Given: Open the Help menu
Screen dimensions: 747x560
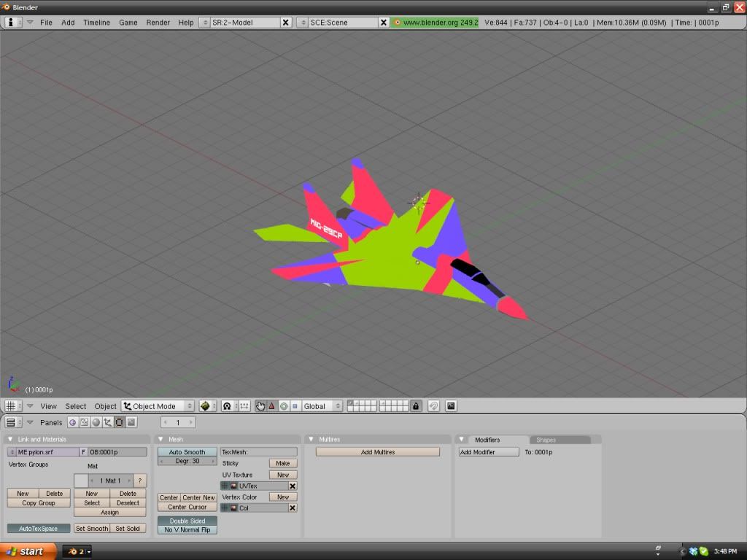Looking at the screenshot, I should pos(186,23).
